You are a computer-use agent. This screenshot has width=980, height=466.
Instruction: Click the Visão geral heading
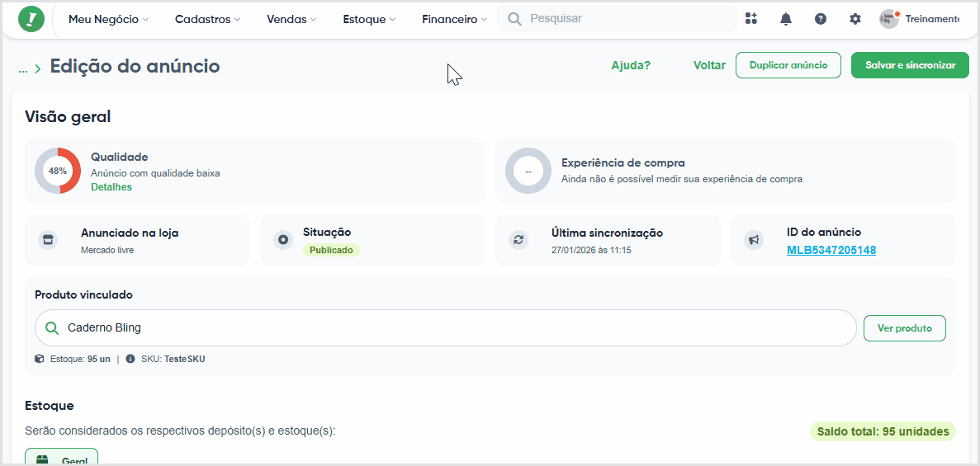click(68, 116)
